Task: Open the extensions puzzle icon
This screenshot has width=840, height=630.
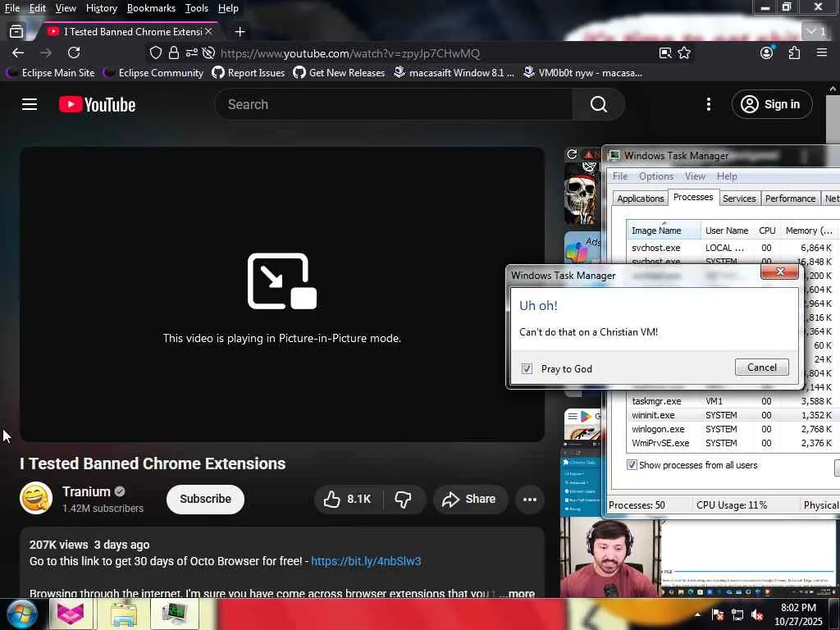Action: click(794, 52)
